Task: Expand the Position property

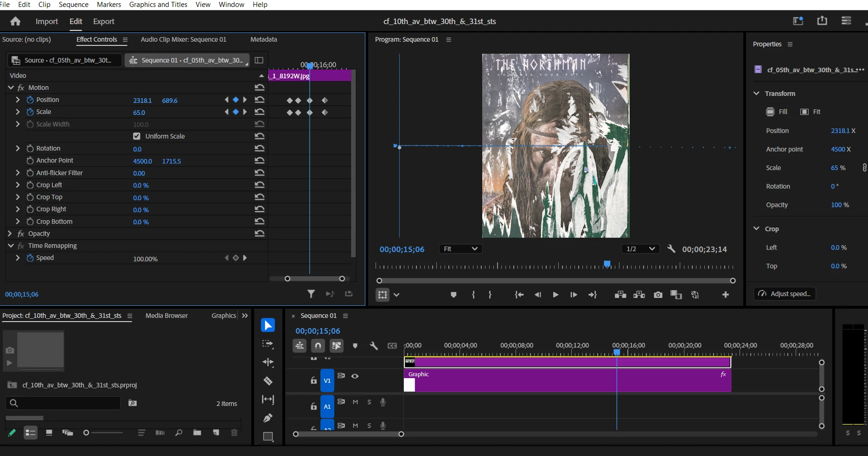Action: tap(18, 100)
